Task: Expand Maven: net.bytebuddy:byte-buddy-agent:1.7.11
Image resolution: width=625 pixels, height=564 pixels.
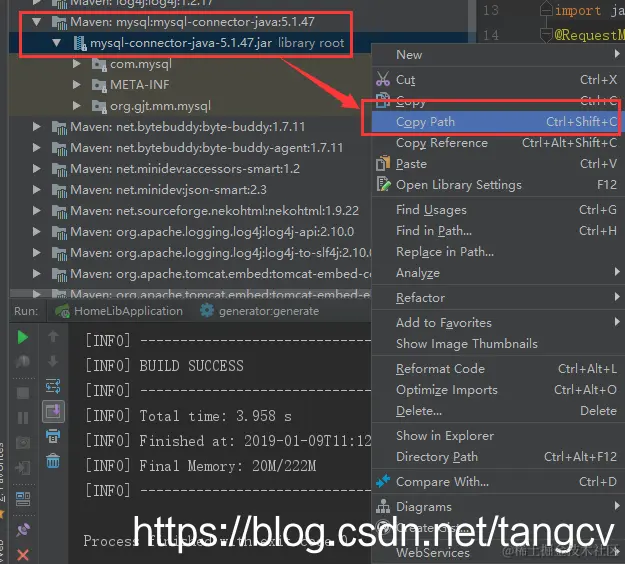Action: click(37, 147)
